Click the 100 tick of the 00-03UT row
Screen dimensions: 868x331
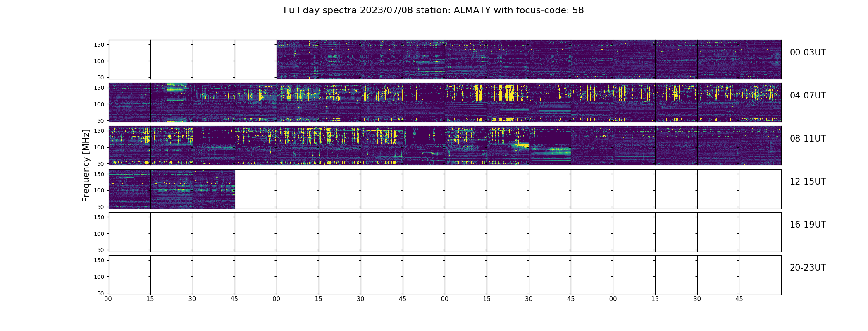[x=99, y=61]
